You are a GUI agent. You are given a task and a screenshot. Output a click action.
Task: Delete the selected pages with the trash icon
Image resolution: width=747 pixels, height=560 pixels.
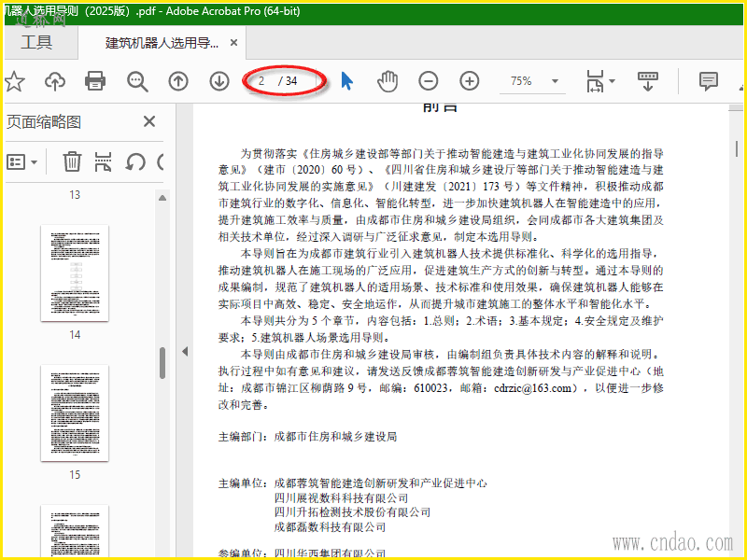[72, 161]
